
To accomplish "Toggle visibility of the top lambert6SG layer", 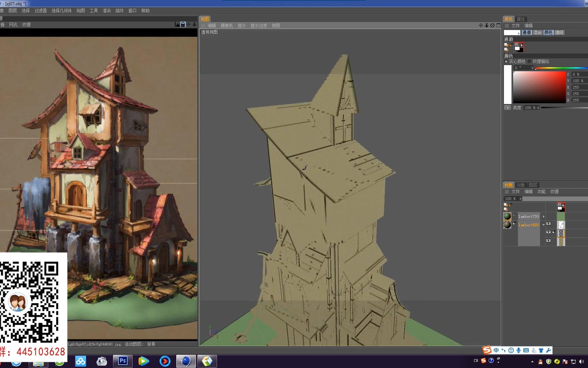I will (548, 224).
